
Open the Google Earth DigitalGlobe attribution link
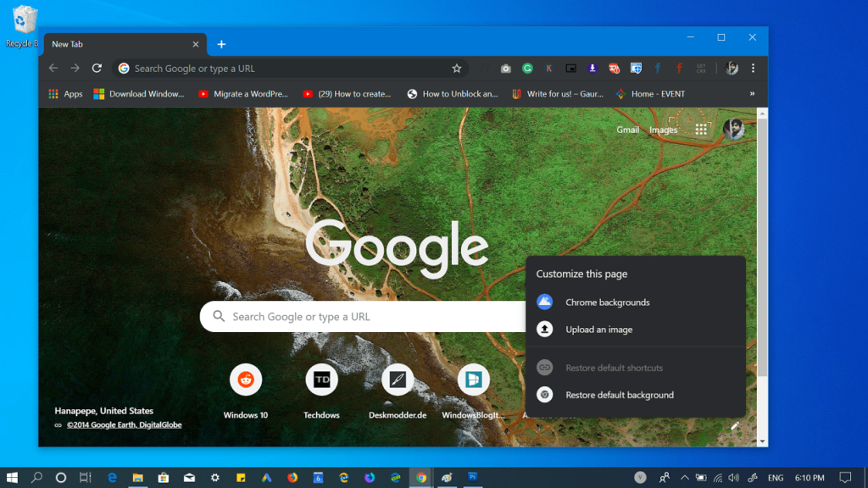tap(124, 425)
